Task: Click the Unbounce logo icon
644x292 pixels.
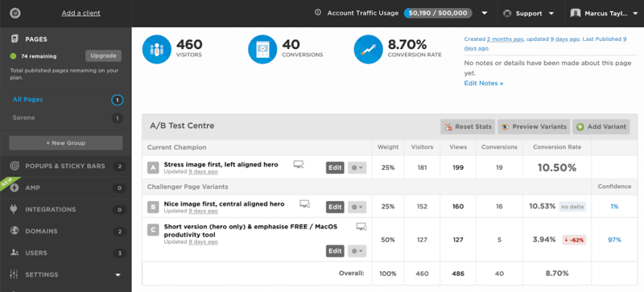Action: [15, 13]
